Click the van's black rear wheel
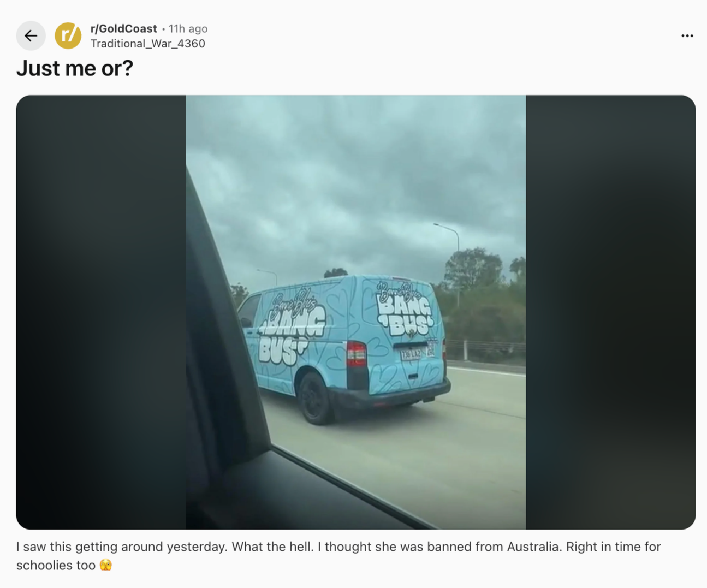The image size is (707, 588). click(316, 400)
